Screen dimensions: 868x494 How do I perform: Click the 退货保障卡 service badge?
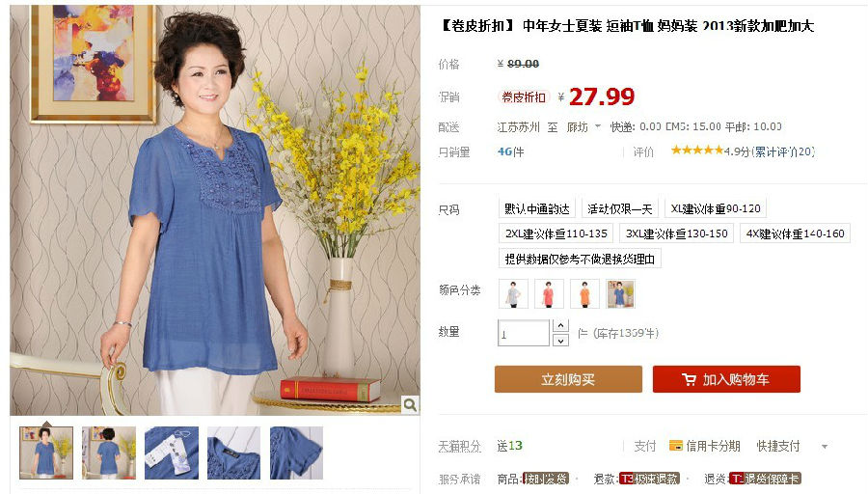click(765, 479)
